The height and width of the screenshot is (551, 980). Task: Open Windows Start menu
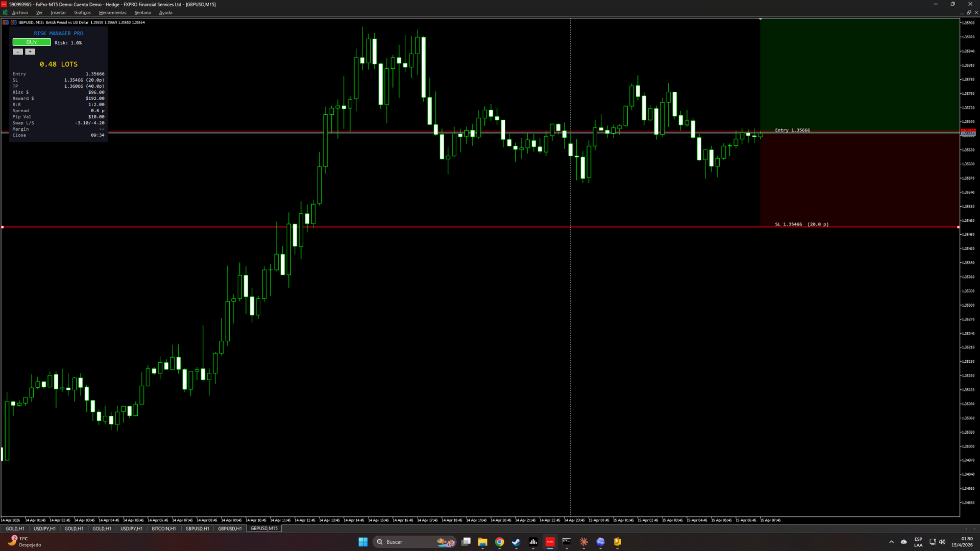(x=363, y=542)
